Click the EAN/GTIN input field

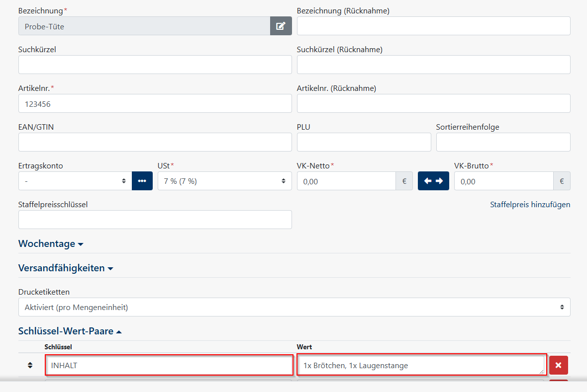[155, 142]
